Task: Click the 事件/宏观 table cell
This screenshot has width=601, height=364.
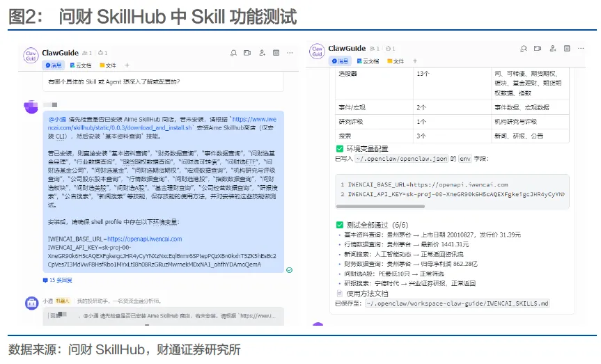Action: (x=375, y=107)
